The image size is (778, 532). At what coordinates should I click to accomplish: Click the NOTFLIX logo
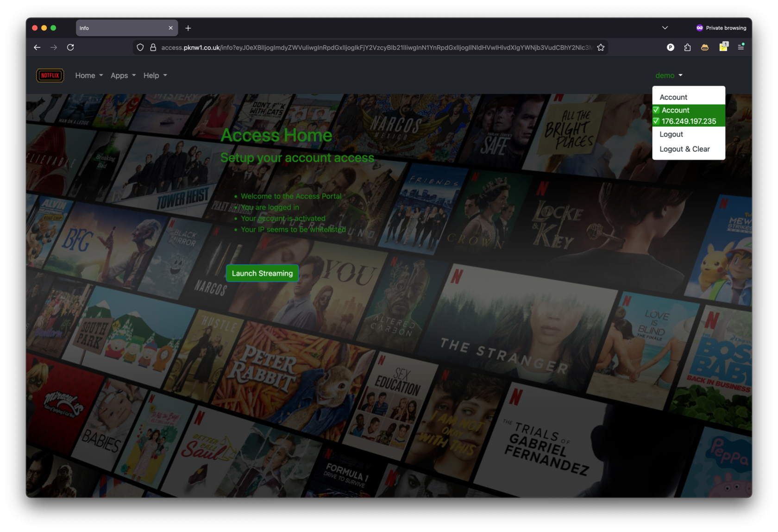[x=50, y=75]
